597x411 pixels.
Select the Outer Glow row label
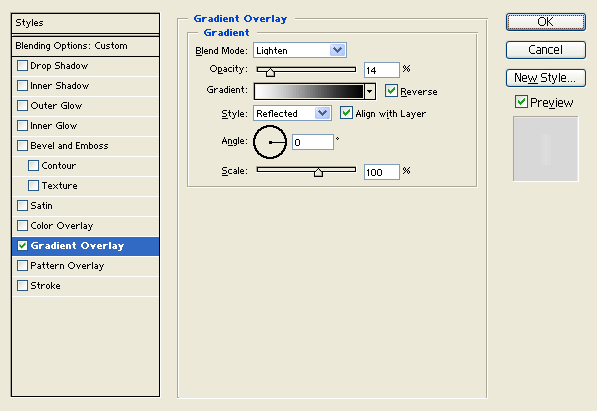click(x=56, y=106)
